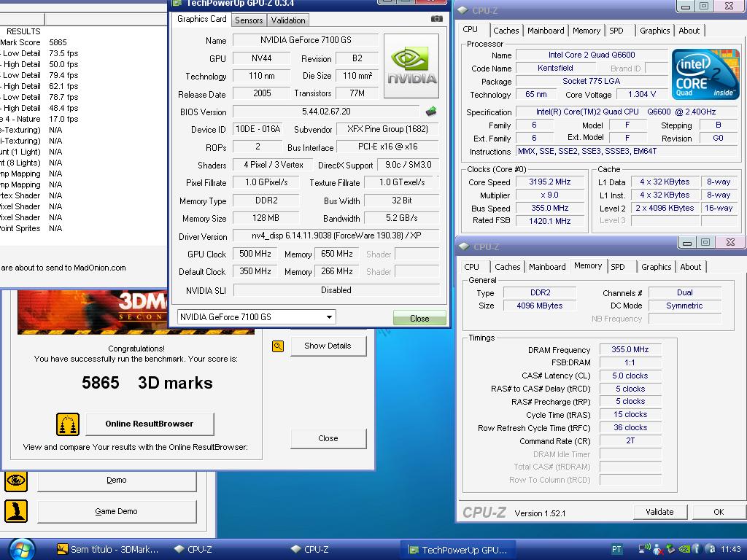Open Graphics tab in lower CPU-Z window
This screenshot has height=560, width=747.
(x=657, y=267)
